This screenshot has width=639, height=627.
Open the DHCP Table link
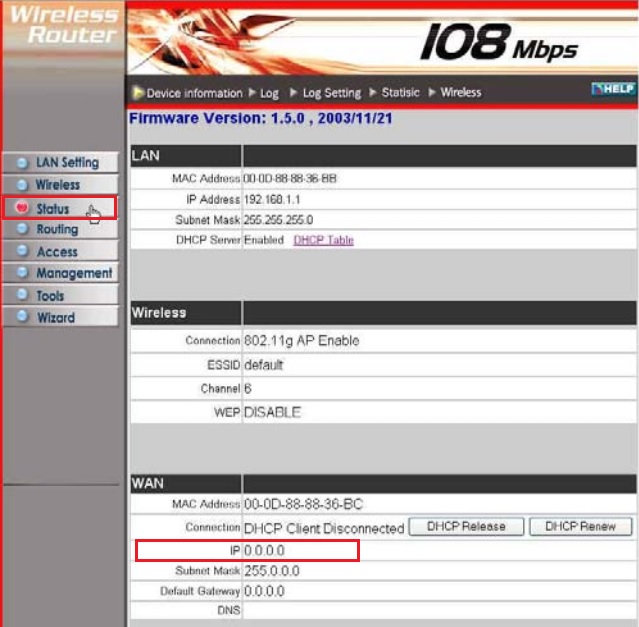(x=324, y=240)
